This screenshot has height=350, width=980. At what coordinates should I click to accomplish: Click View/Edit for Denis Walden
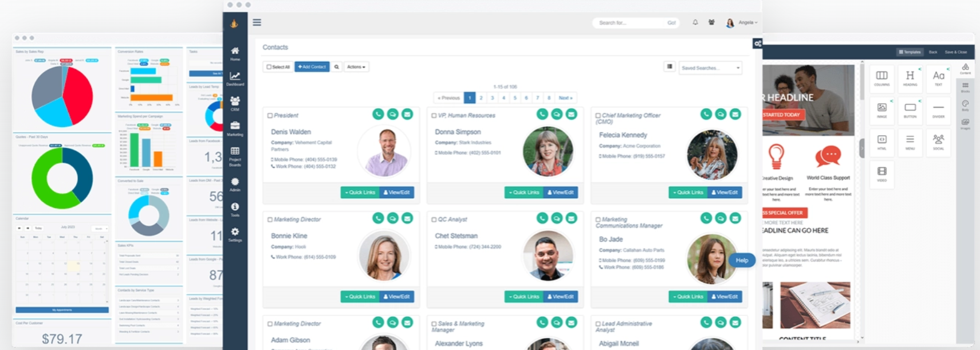pos(396,192)
